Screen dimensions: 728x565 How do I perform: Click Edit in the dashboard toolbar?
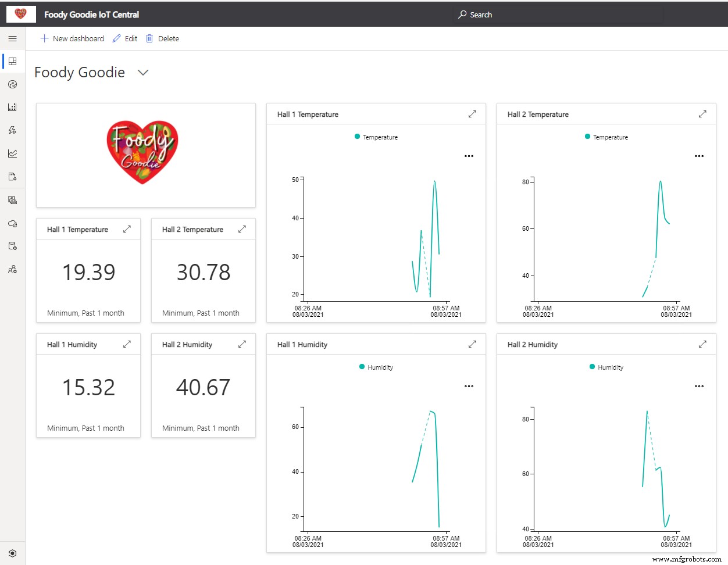pyautogui.click(x=124, y=38)
